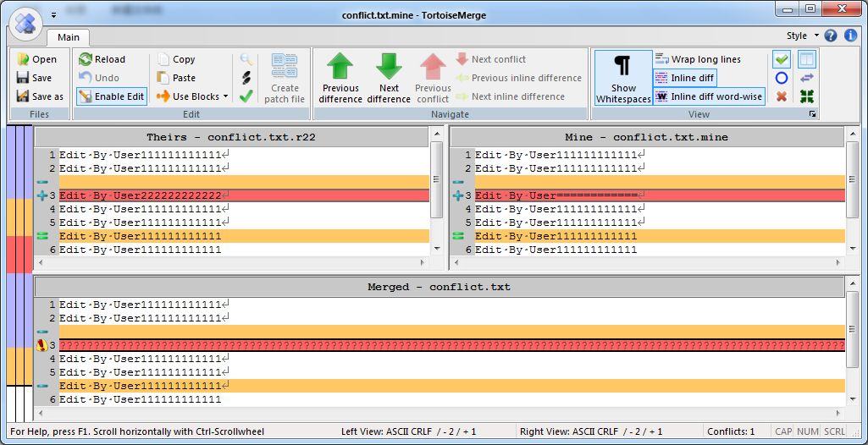
Task: Toggle Wrap long lines
Action: tap(698, 59)
